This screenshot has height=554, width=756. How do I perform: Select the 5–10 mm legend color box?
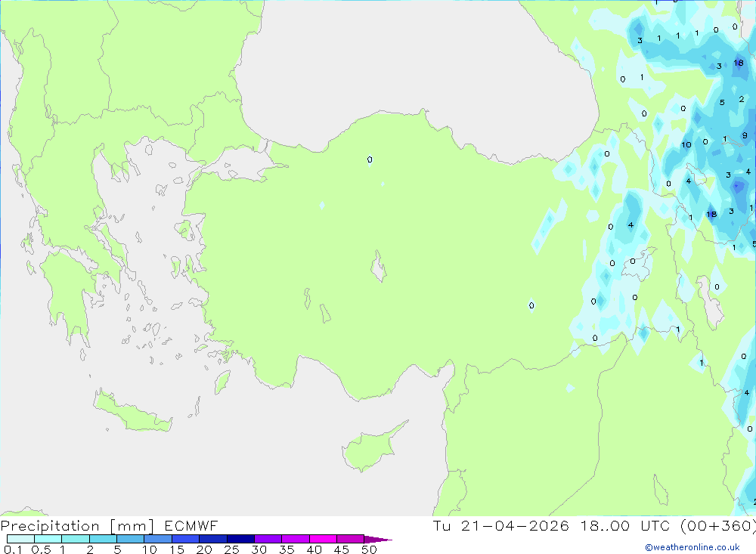coord(131,539)
